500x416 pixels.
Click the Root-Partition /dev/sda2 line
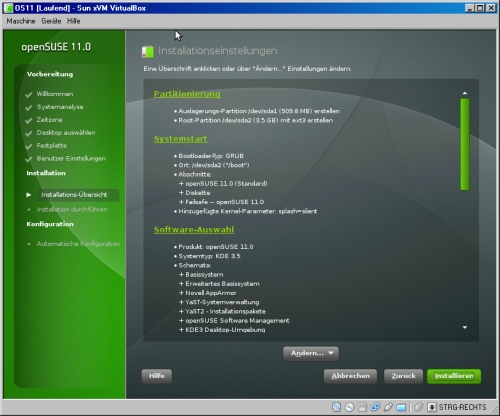click(x=256, y=120)
